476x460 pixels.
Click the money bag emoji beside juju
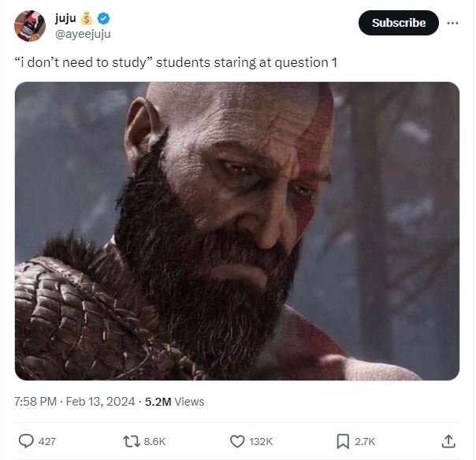(x=88, y=18)
